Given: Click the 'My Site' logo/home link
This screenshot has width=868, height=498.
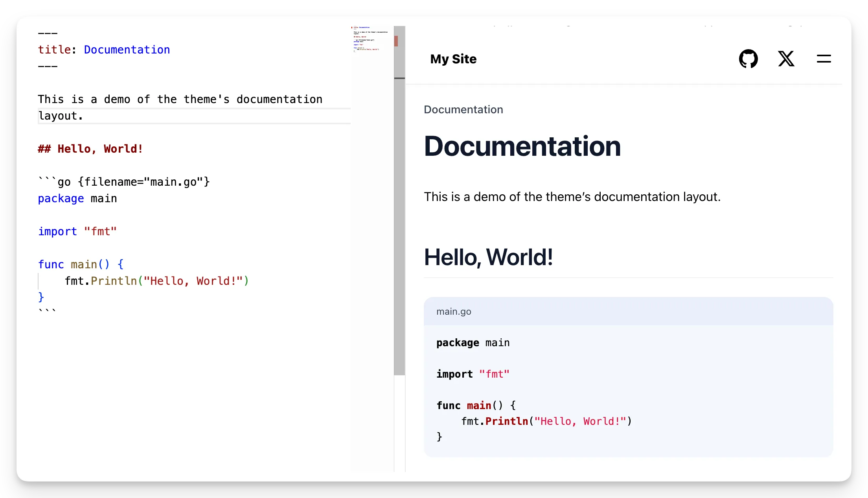Looking at the screenshot, I should click(453, 59).
